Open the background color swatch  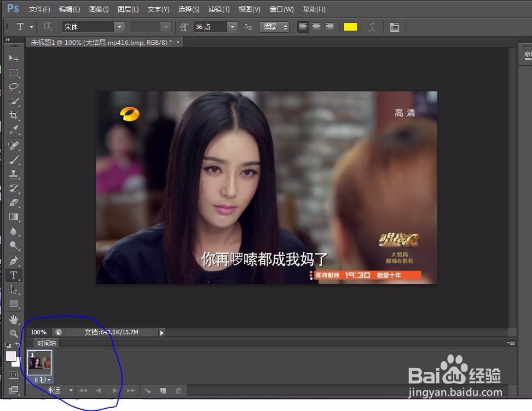tap(18, 364)
